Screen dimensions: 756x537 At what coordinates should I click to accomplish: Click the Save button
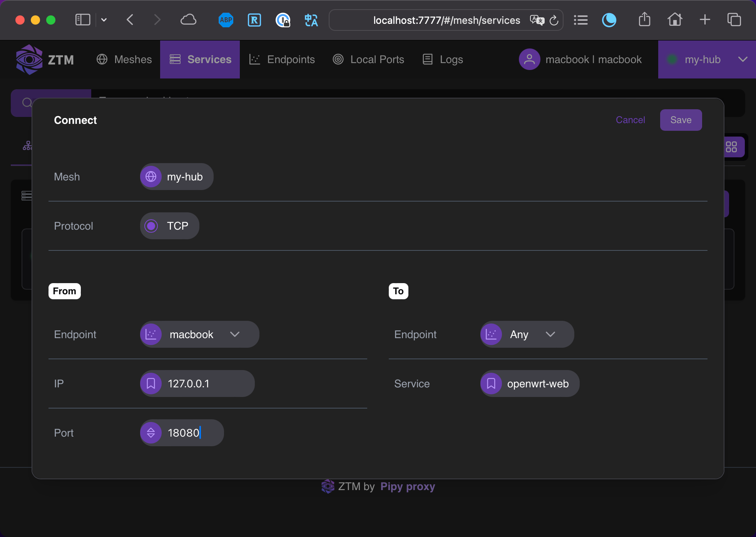point(681,120)
